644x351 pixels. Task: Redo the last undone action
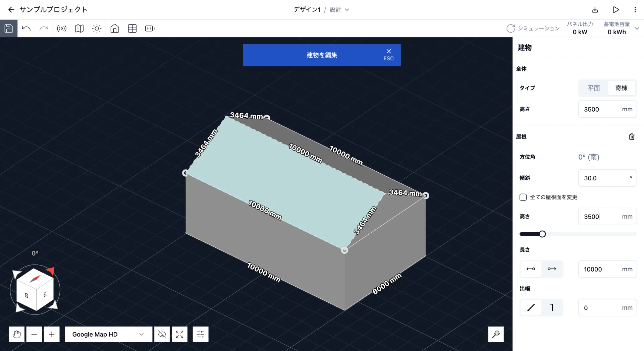(x=44, y=28)
